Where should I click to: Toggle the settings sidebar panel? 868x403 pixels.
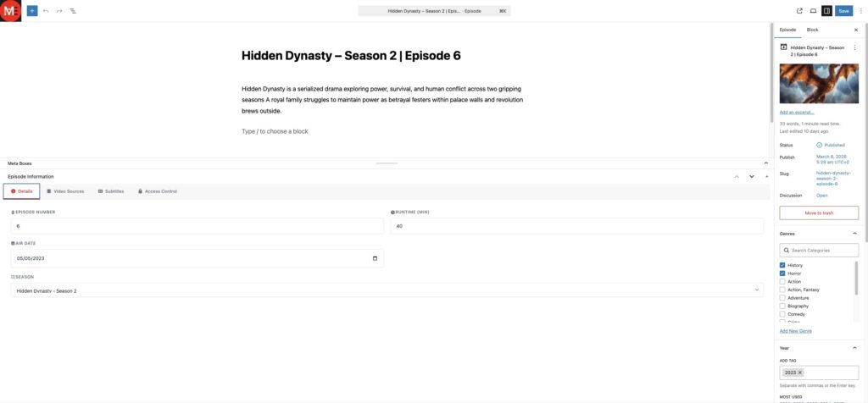(826, 11)
